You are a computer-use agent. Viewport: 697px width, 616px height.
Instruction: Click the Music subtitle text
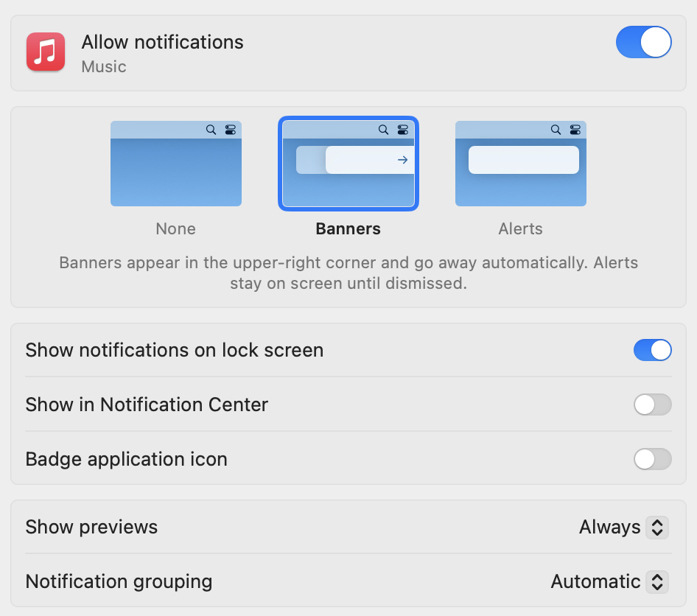(104, 66)
